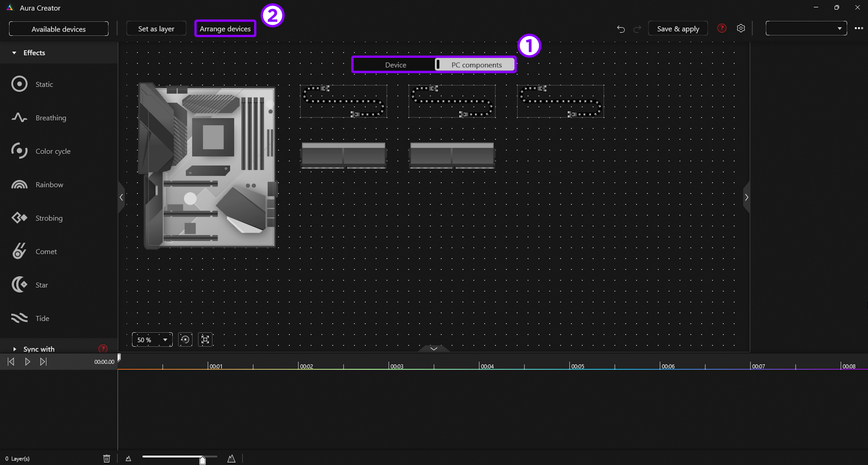Switch to the PC components tab
The width and height of the screenshot is (868, 465).
[476, 65]
